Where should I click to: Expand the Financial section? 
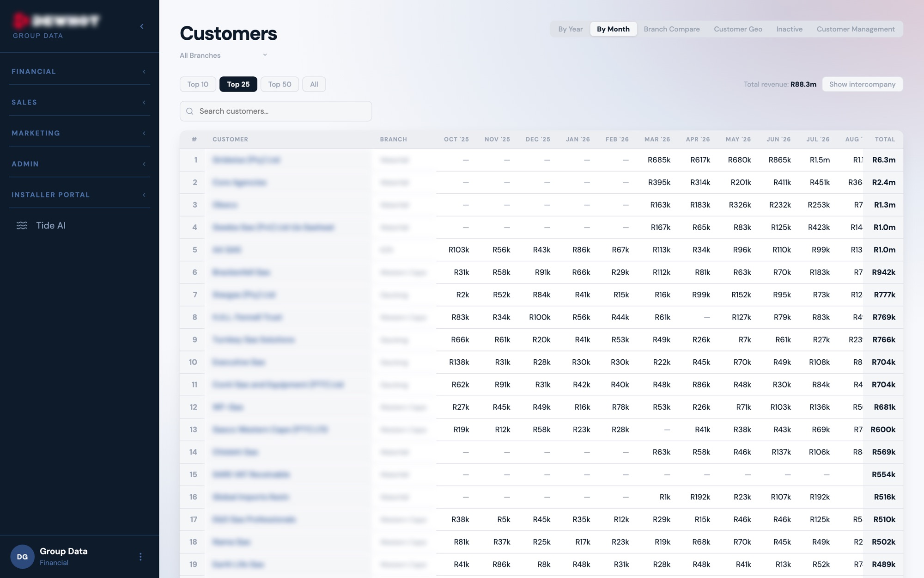tap(79, 72)
